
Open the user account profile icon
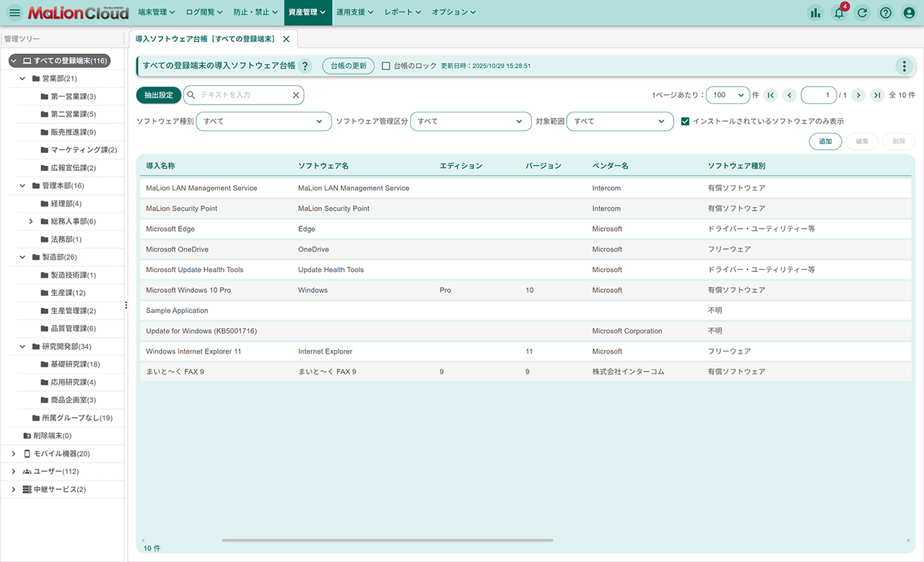(909, 13)
